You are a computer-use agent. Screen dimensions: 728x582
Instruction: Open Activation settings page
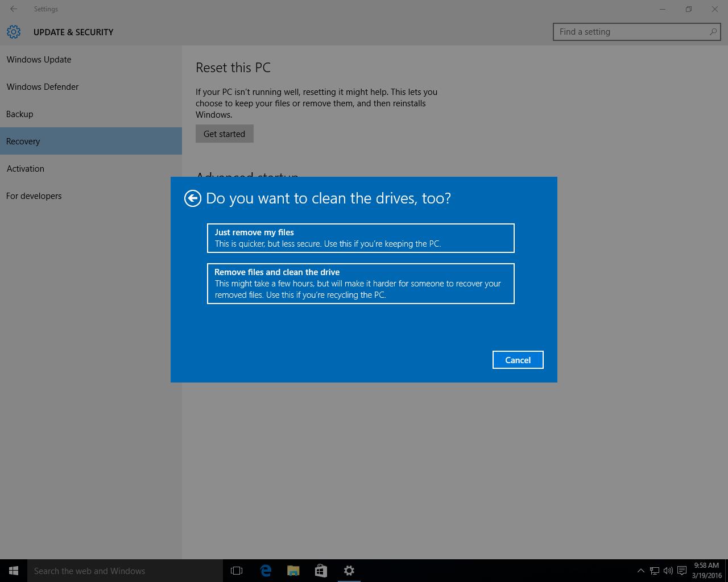[x=91, y=168]
